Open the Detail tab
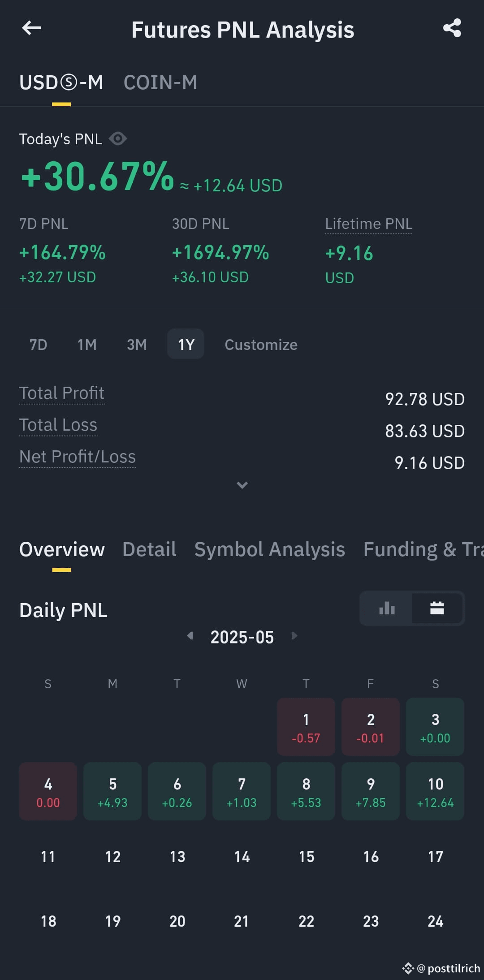Screen dimensions: 484x980 (x=149, y=549)
